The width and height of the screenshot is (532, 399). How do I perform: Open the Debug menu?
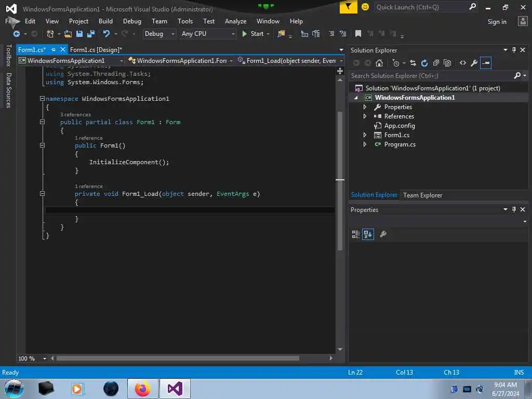[132, 21]
